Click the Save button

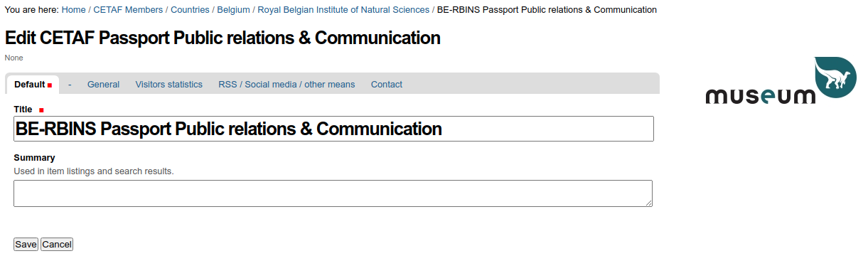click(x=26, y=244)
